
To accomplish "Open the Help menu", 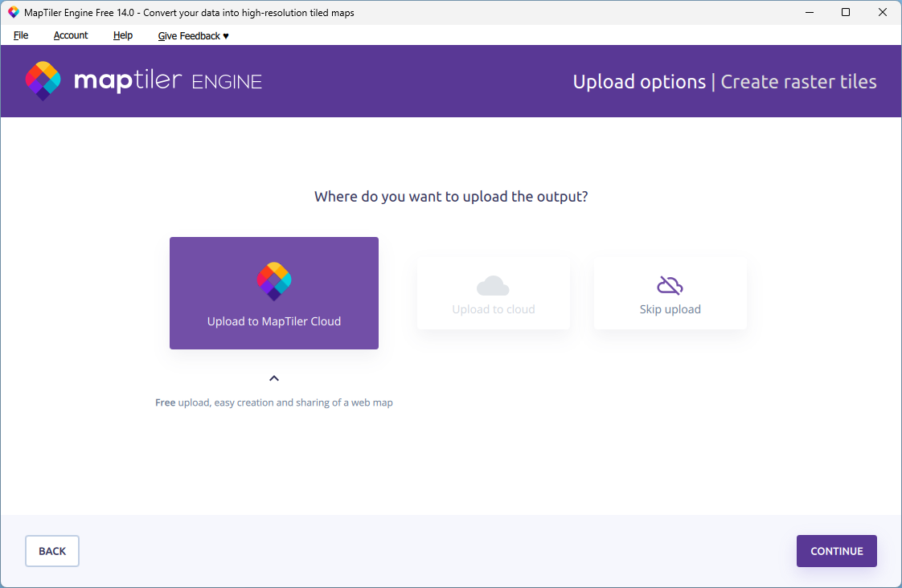I will [x=122, y=35].
